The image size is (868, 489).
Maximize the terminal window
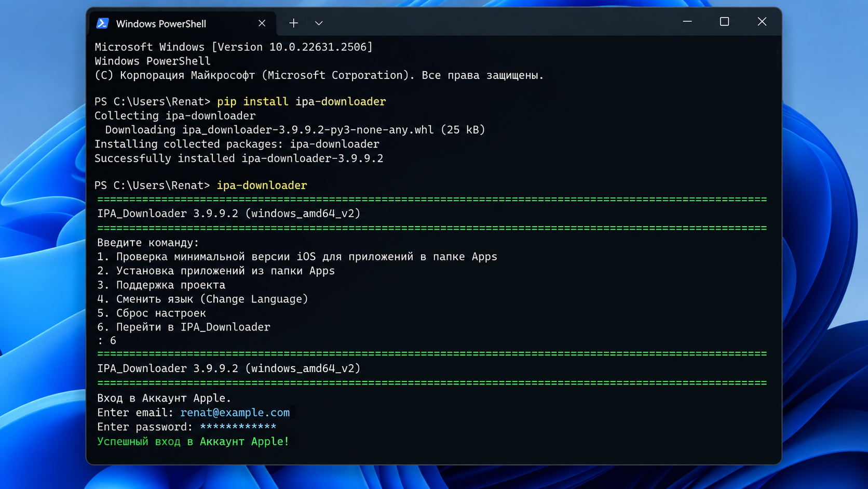(724, 22)
